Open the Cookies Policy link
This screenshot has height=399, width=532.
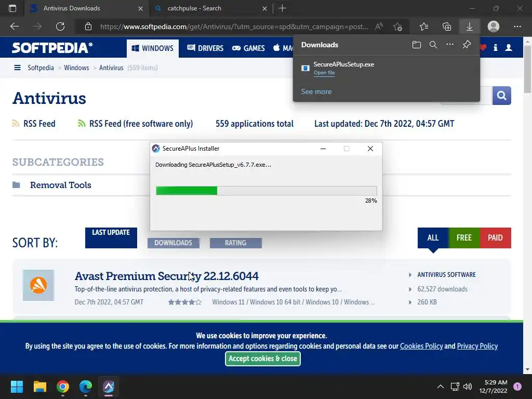tap(421, 346)
